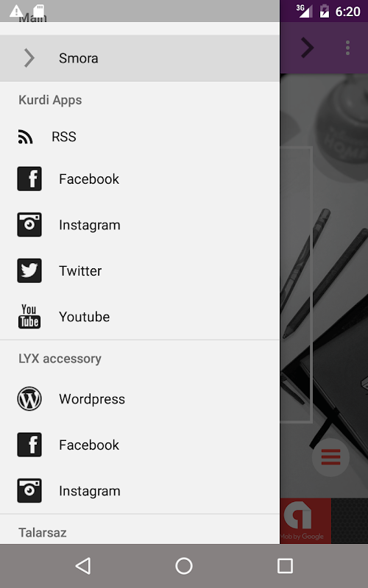Select the YouTube logo icon
The image size is (368, 588).
[x=29, y=317]
